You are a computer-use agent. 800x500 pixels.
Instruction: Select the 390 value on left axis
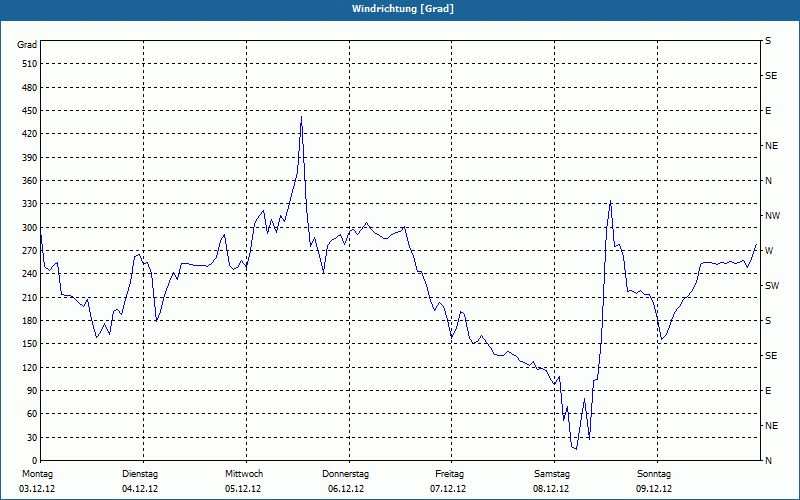coord(30,158)
